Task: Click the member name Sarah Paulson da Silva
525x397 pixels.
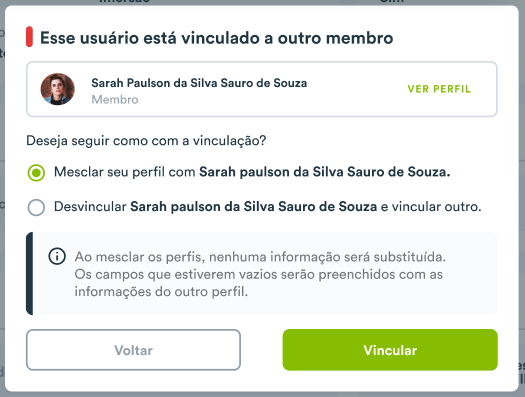Action: (199, 83)
